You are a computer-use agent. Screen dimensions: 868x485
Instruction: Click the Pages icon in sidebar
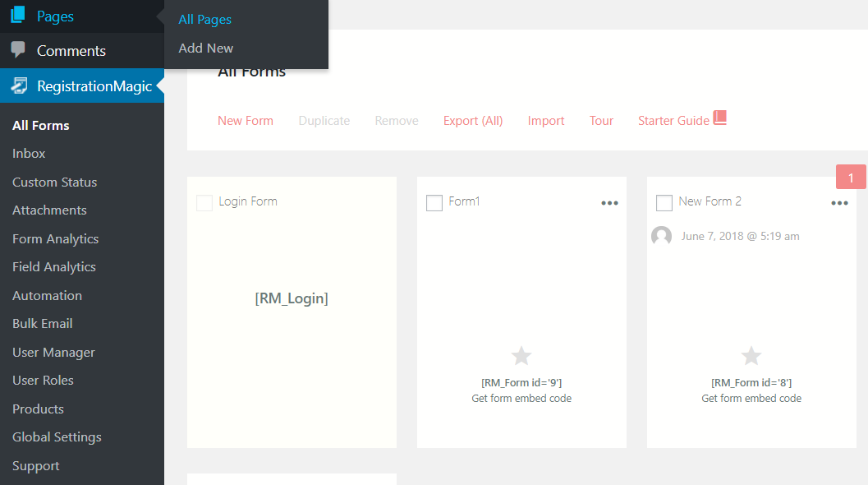(x=18, y=16)
